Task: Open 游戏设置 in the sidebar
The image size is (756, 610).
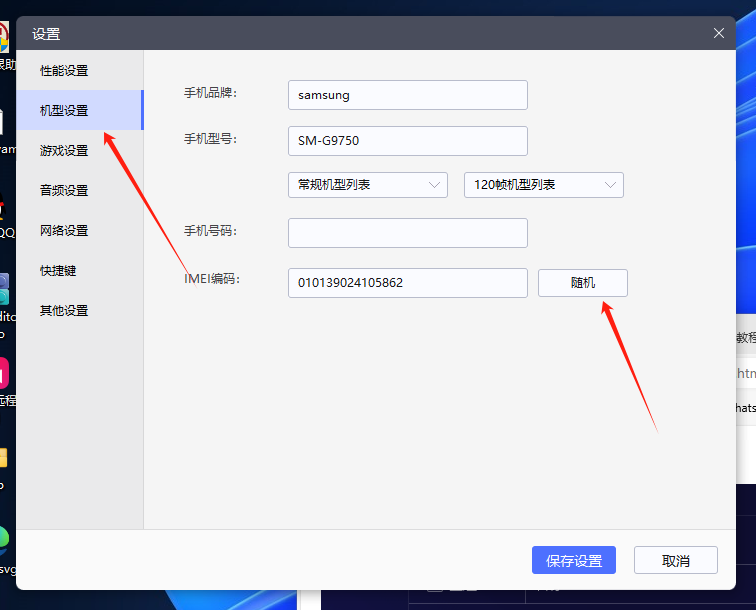Action: pos(64,150)
